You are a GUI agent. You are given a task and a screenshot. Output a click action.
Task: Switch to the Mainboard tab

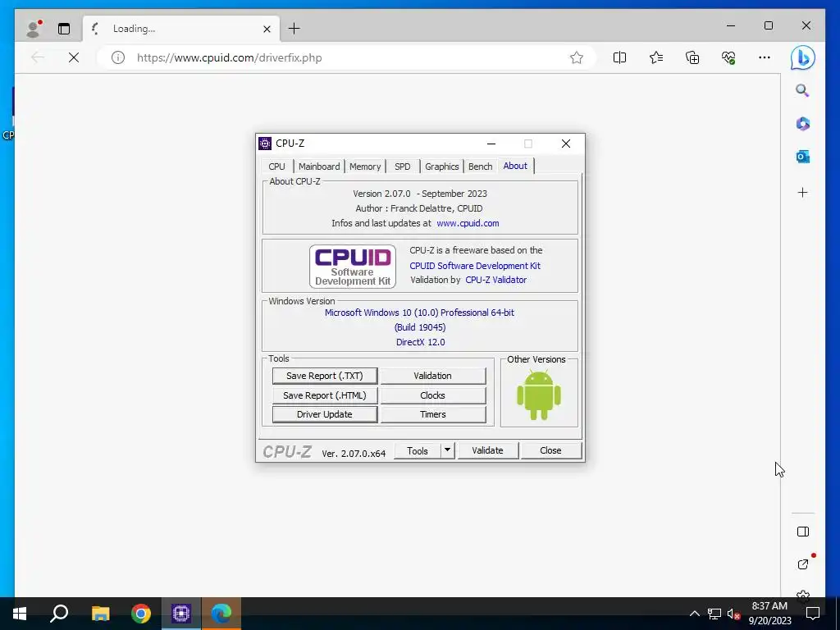tap(319, 167)
